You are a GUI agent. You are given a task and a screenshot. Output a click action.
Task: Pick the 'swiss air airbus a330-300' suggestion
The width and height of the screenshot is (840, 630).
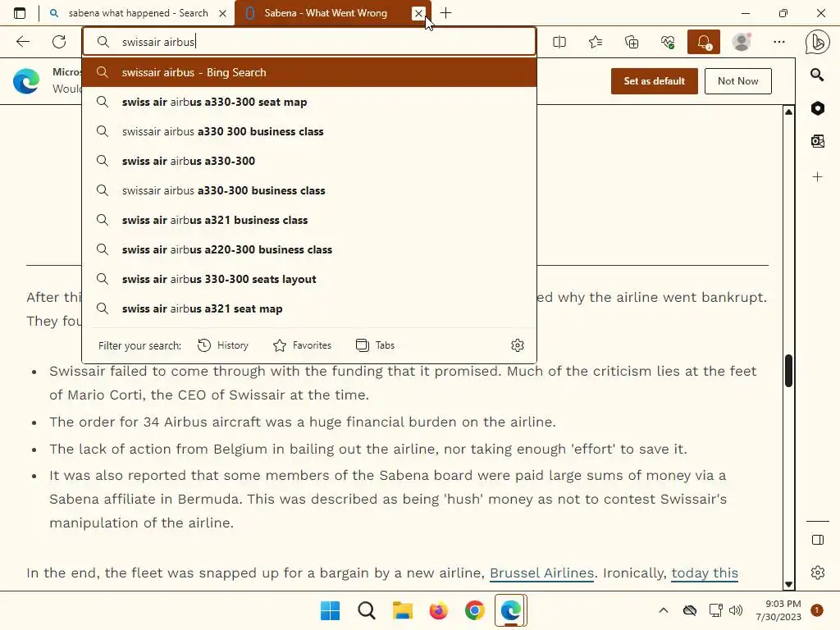[309, 161]
